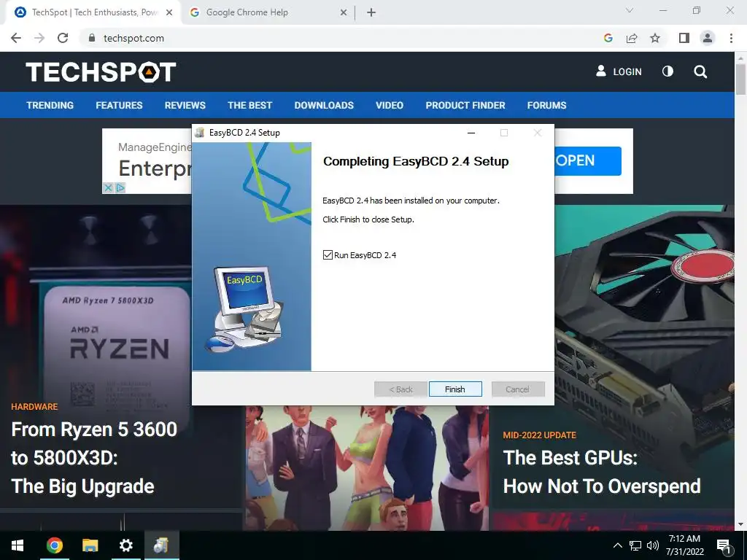Open TechSpot search magnifier icon

pyautogui.click(x=700, y=72)
